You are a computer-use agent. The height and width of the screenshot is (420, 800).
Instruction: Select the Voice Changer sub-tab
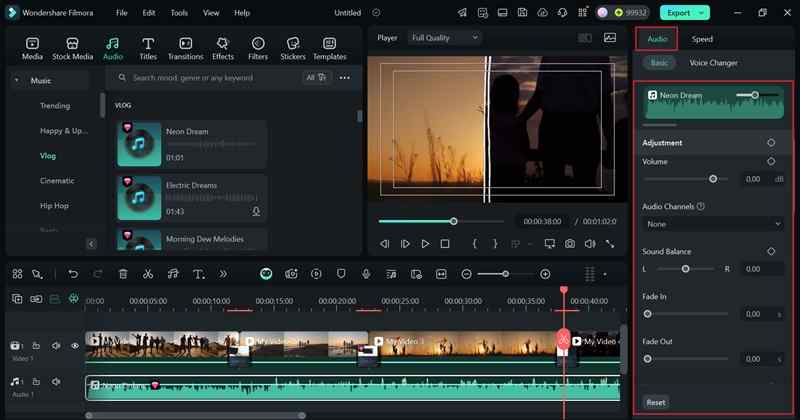pos(713,63)
